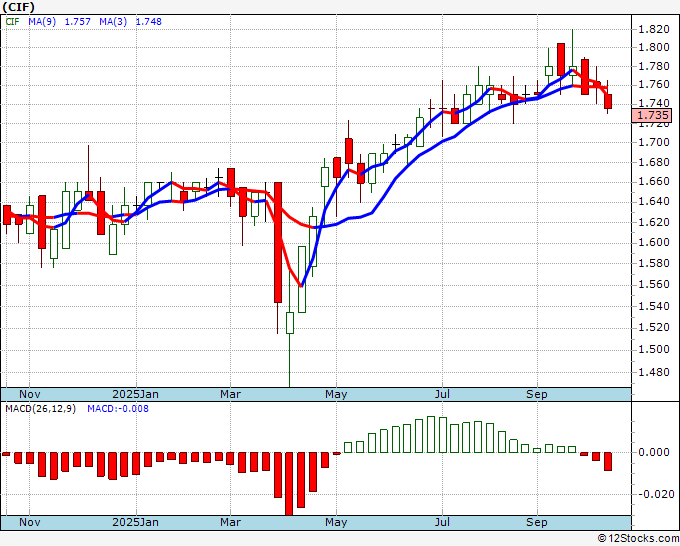Click Nov on the price chart date axis
680x546 pixels.
pos(29,394)
